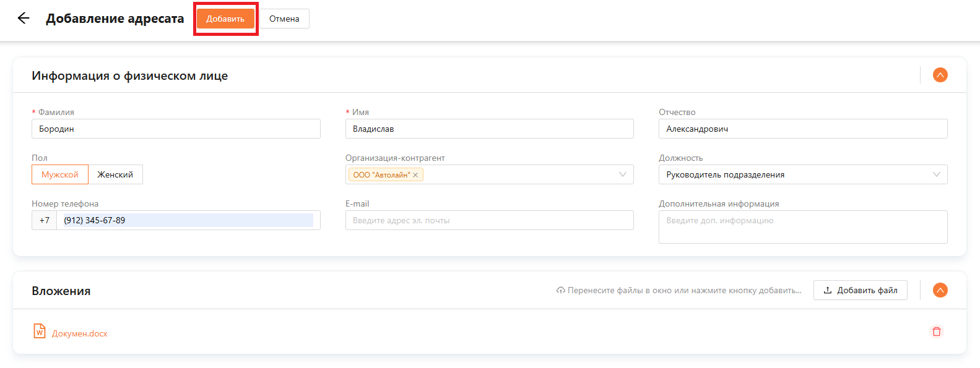This screenshot has height=368, width=980.
Task: Click the back arrow icon
Action: coord(24,18)
